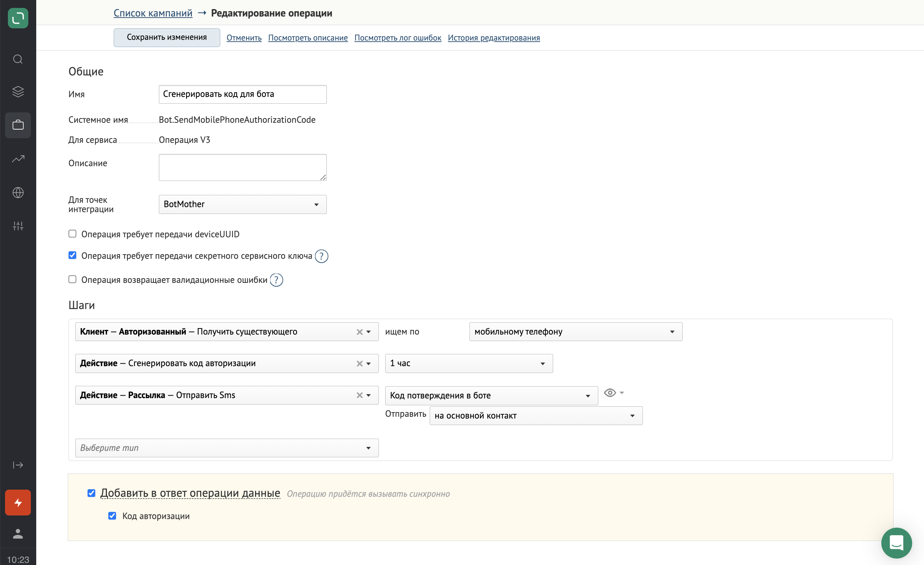Viewport: 924px width, 565px height.
Task: Click help icon next to validation errors option
Action: 276,280
